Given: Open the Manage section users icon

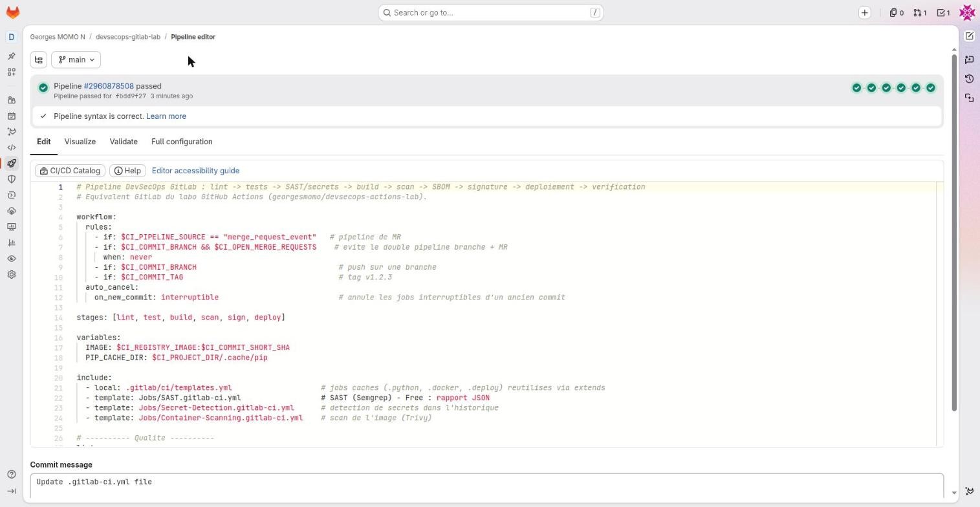Looking at the screenshot, I should [11, 100].
